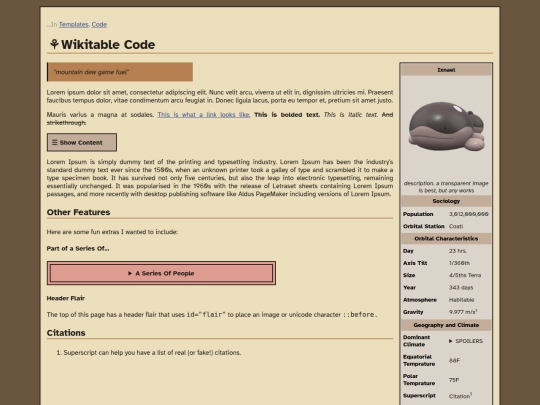Click the Polar Temperature value 75F
Viewport: 540px width, 405px height.
click(454, 380)
